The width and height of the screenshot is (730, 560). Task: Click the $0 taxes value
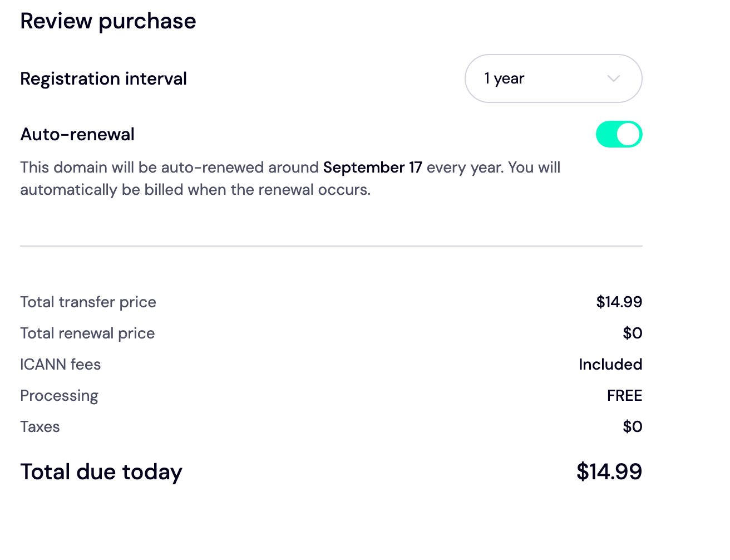click(x=632, y=427)
